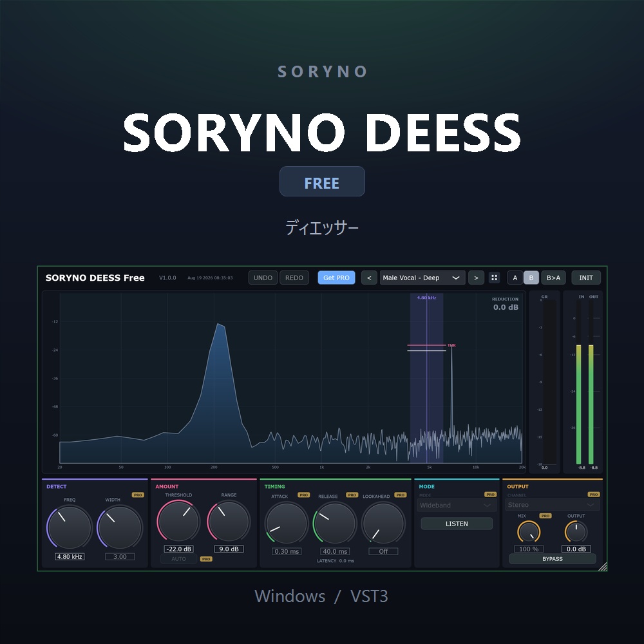Edit the 9.0 dB range field
Image resolution: width=644 pixels, height=644 pixels.
(x=229, y=549)
